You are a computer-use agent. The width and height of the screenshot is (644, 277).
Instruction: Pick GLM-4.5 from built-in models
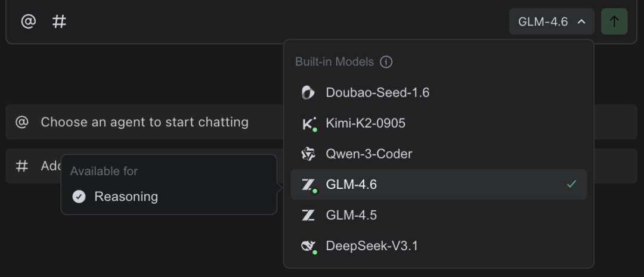(351, 215)
